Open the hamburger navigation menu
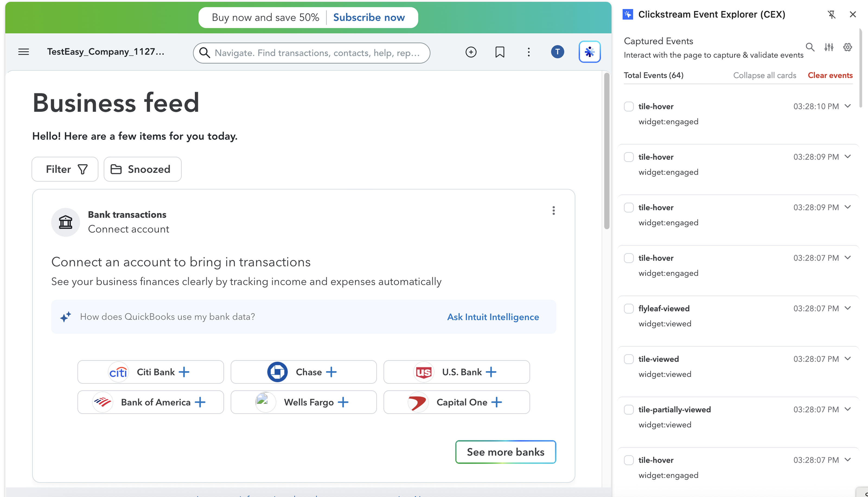The width and height of the screenshot is (868, 497). click(x=24, y=52)
